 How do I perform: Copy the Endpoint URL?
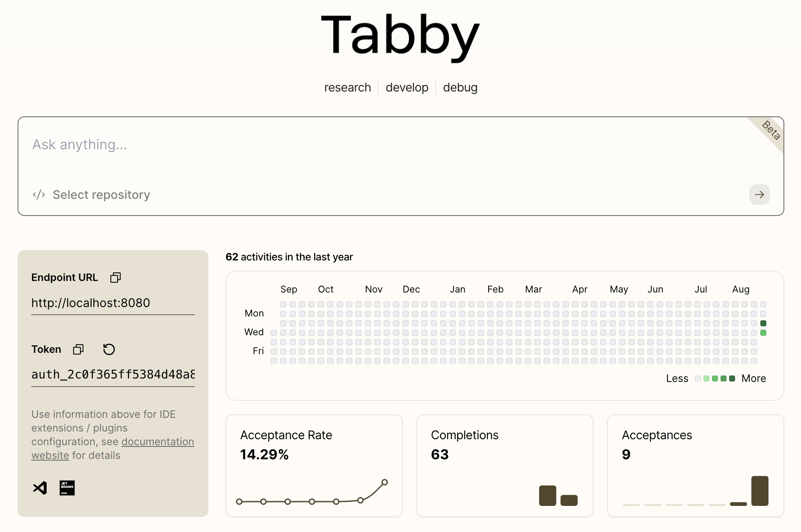click(116, 278)
